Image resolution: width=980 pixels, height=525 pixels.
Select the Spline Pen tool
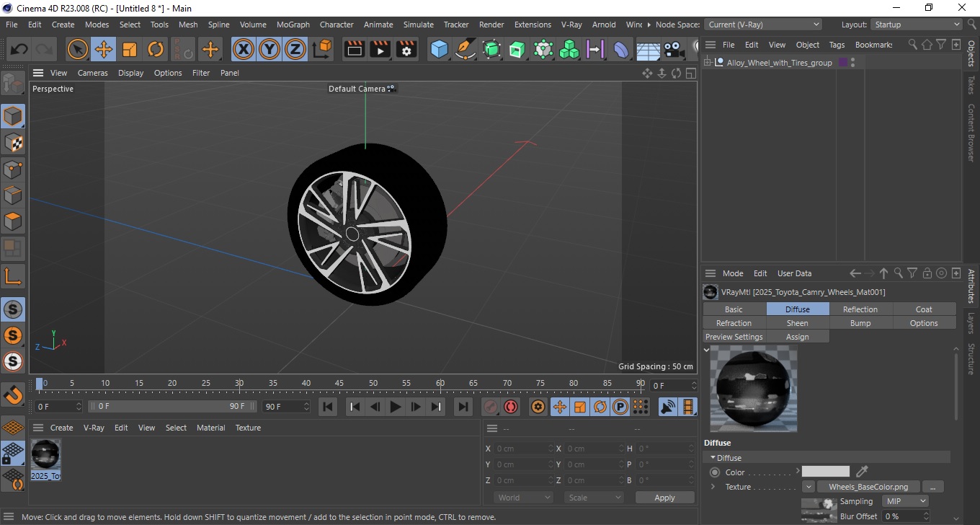pos(465,49)
